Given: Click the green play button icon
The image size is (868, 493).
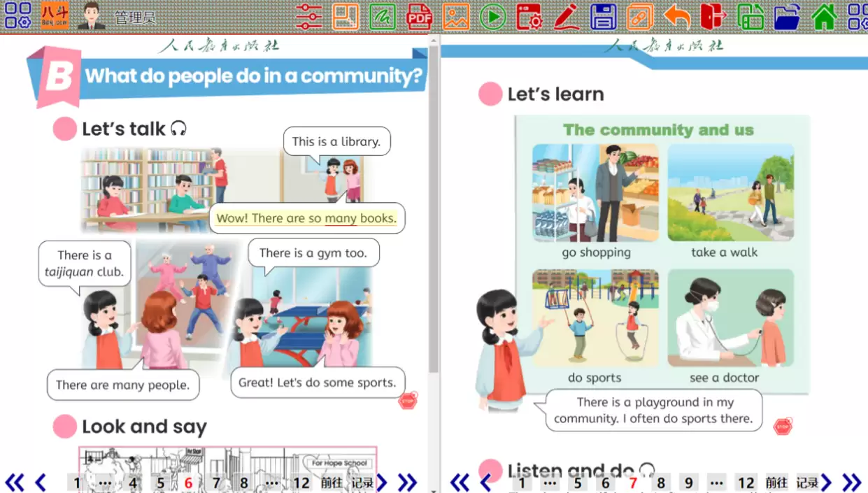Looking at the screenshot, I should tap(493, 16).
